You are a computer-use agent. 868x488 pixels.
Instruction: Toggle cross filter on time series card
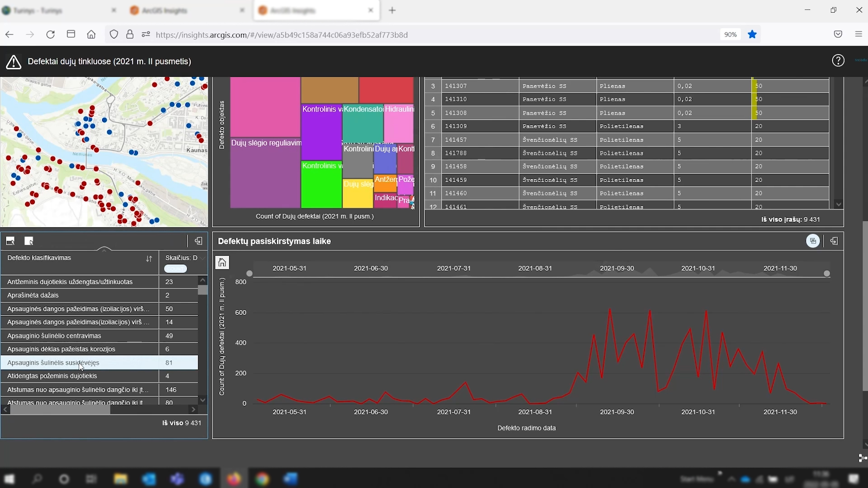click(x=813, y=241)
